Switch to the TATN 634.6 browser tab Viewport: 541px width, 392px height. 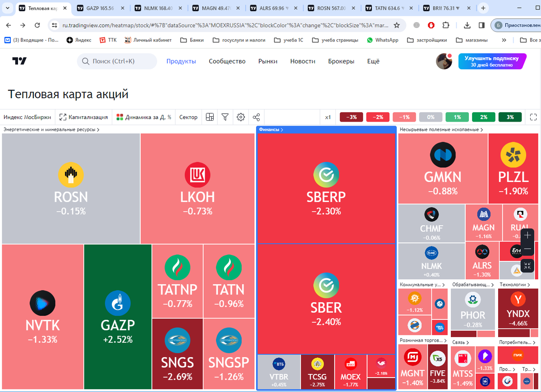[x=389, y=8]
